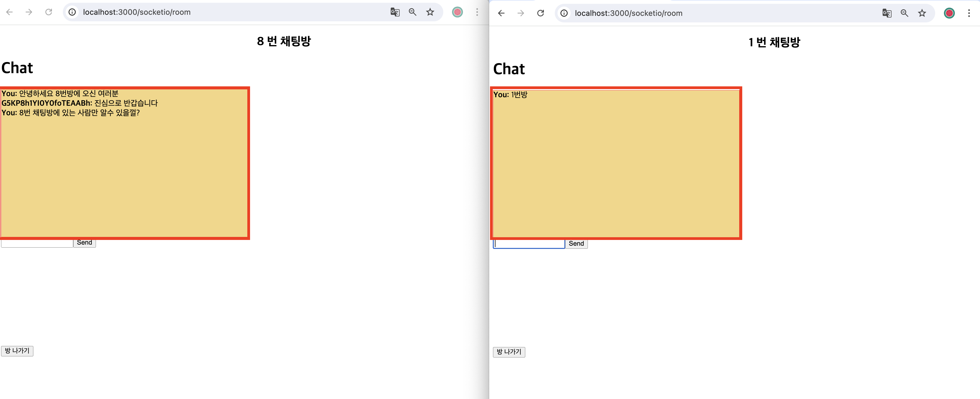The image size is (980, 399).
Task: Focus the message input in room 8
Action: click(x=37, y=244)
